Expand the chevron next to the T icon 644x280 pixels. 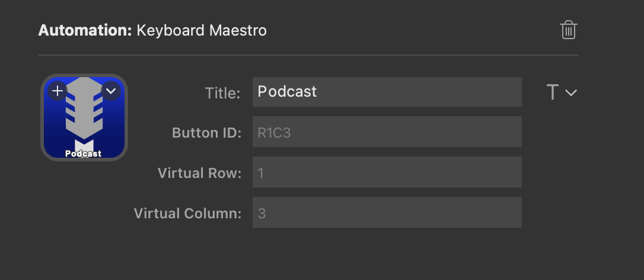click(571, 93)
